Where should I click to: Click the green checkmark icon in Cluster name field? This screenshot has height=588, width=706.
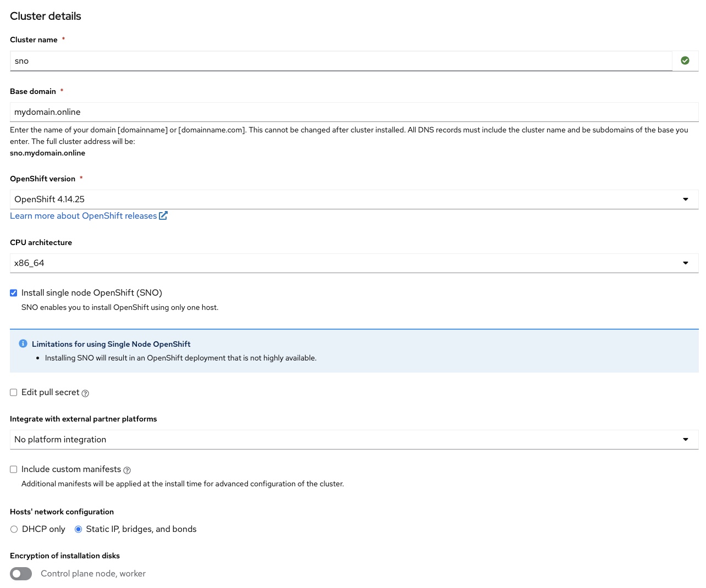pos(685,61)
